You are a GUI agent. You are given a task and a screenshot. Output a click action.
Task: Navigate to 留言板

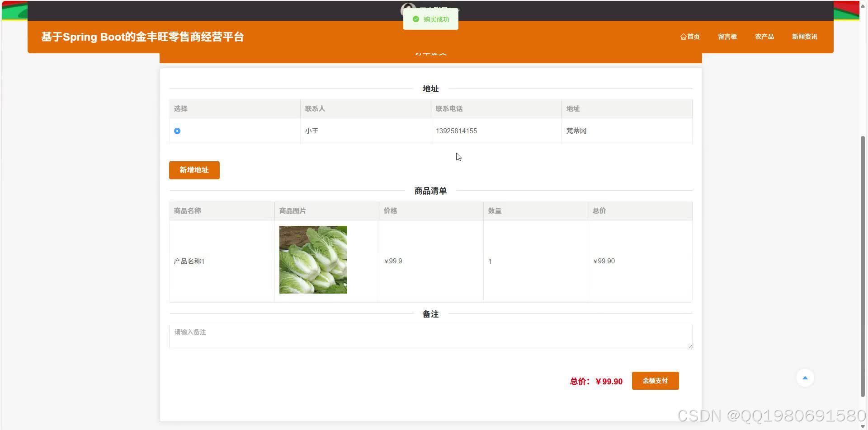727,37
